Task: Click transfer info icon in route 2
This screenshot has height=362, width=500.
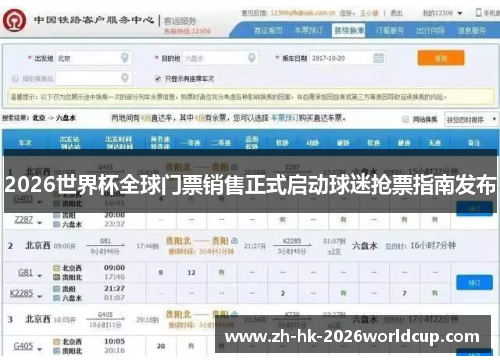Action: pos(235,240)
